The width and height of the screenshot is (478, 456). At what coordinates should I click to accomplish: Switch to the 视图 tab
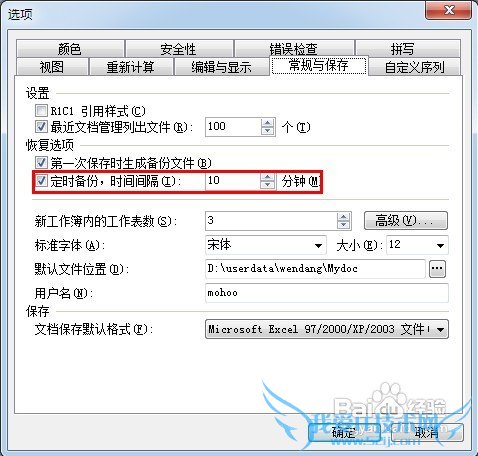(52, 67)
